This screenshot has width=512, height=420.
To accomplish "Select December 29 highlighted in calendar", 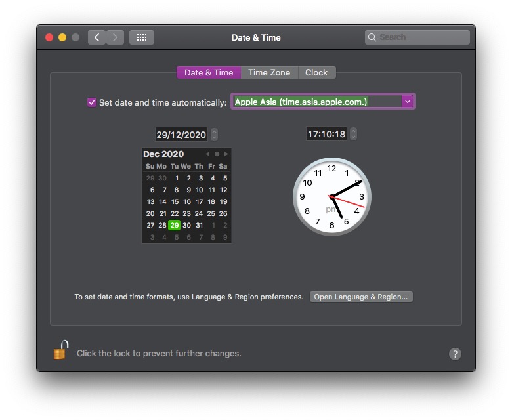I will pyautogui.click(x=175, y=225).
